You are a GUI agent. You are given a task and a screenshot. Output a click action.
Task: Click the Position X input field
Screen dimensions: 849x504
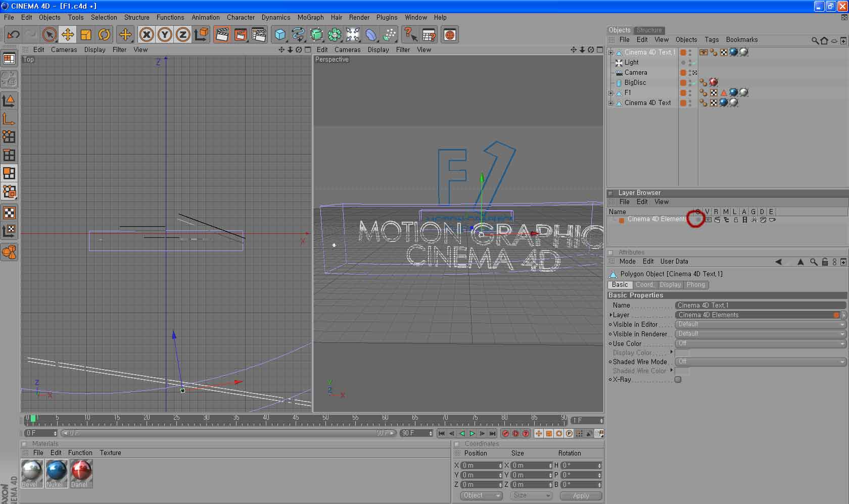482,466
